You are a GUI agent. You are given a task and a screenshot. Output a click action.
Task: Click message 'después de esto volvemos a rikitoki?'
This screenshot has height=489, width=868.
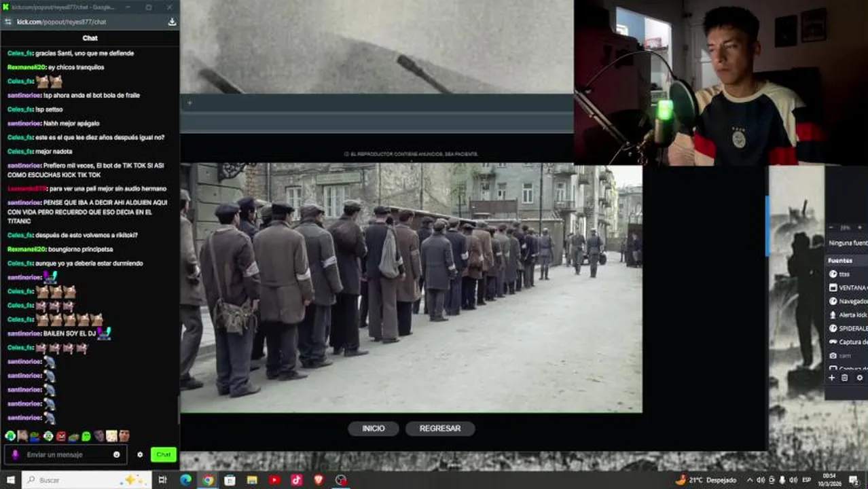point(87,235)
